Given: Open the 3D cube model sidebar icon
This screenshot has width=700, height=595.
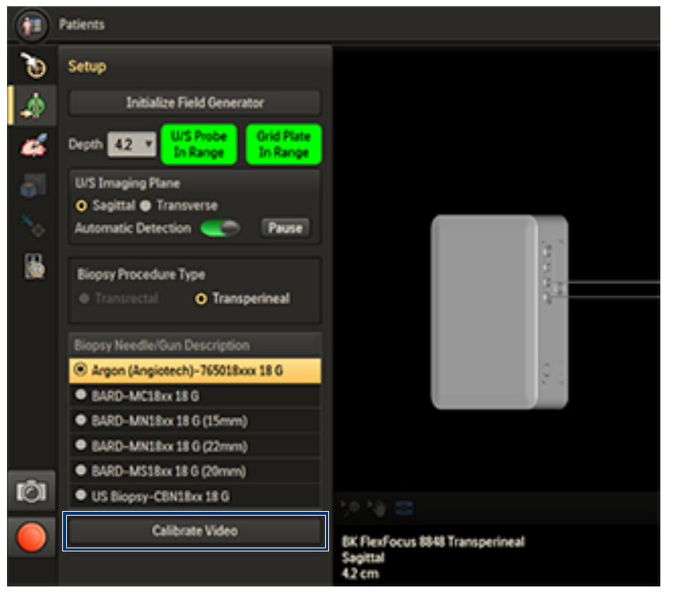Looking at the screenshot, I should (x=33, y=185).
